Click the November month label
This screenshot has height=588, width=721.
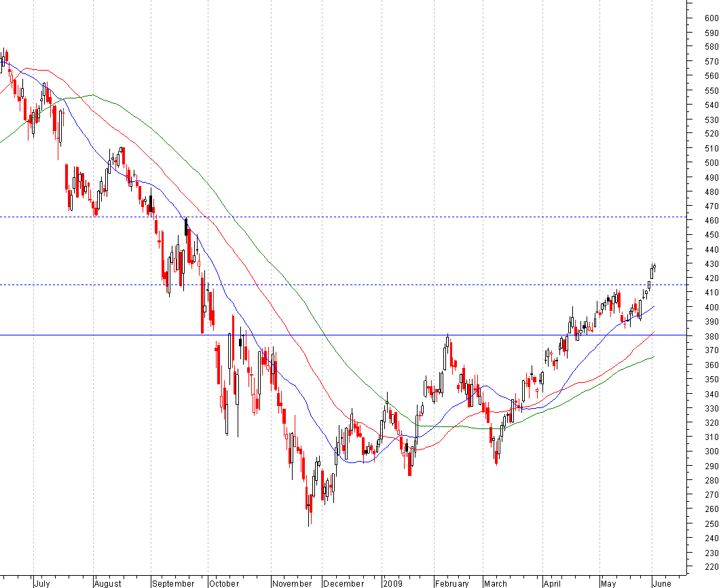292,583
